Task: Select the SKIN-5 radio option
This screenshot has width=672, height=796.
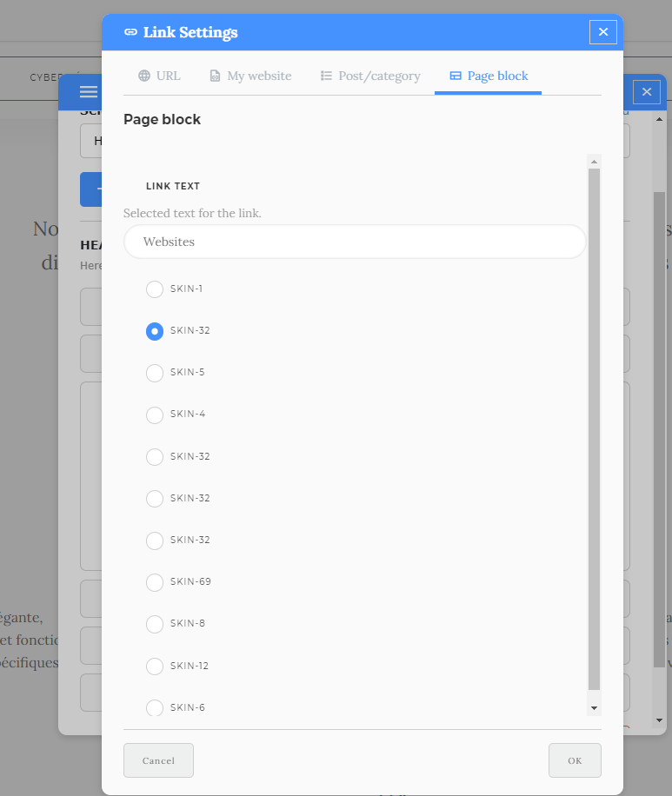Action: (x=155, y=373)
